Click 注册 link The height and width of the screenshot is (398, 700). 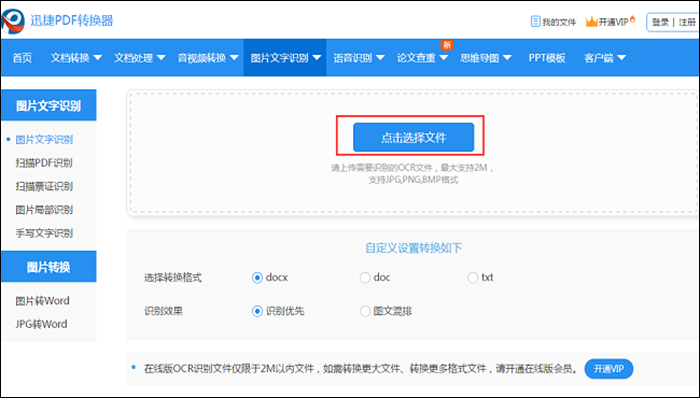(x=688, y=22)
